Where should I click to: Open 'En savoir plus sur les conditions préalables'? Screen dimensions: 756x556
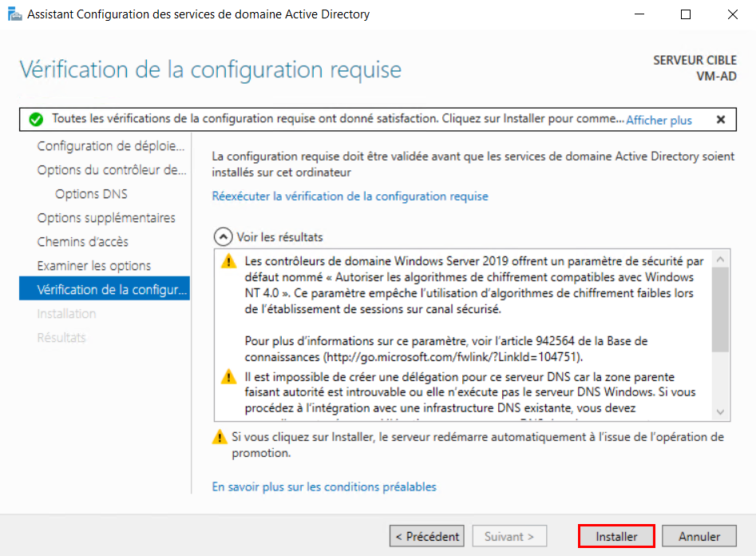[x=324, y=486]
